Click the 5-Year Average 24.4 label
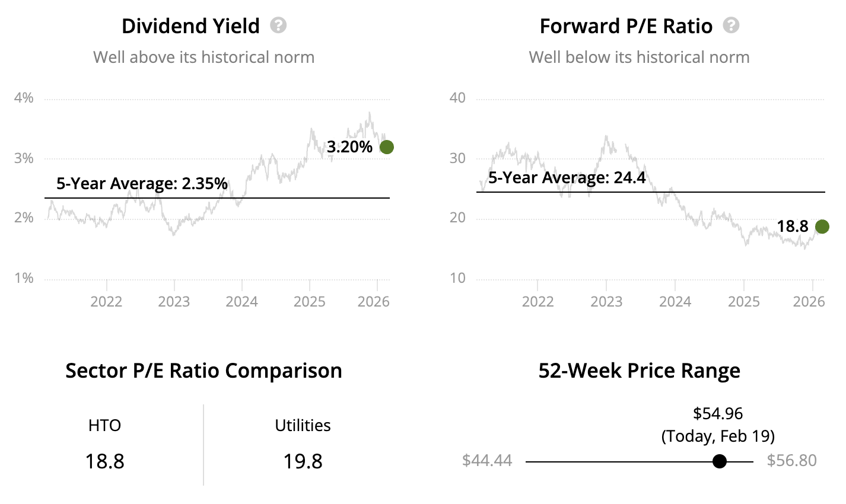Image resolution: width=846 pixels, height=504 pixels. (567, 178)
